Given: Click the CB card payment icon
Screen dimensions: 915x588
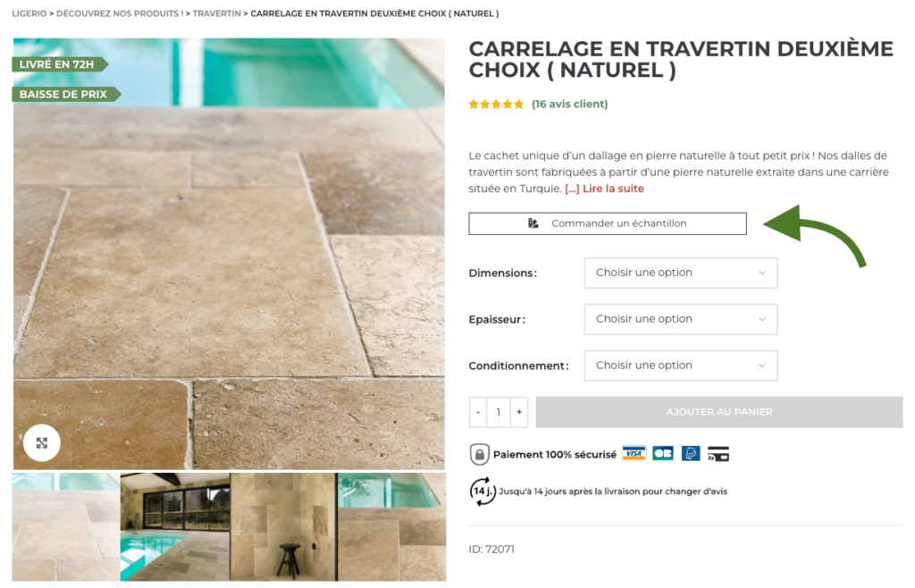Looking at the screenshot, I should click(x=663, y=454).
